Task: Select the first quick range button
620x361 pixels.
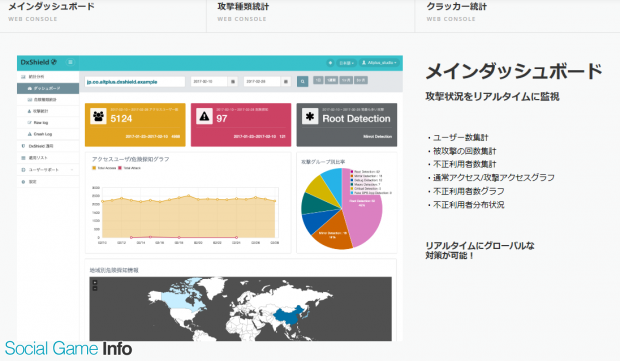Action: (318, 80)
